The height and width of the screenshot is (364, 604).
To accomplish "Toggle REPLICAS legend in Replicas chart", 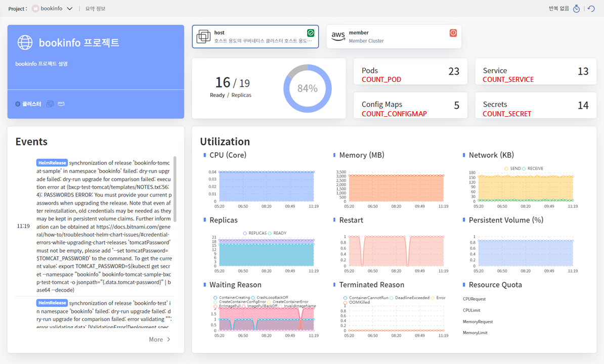I will pyautogui.click(x=254, y=233).
